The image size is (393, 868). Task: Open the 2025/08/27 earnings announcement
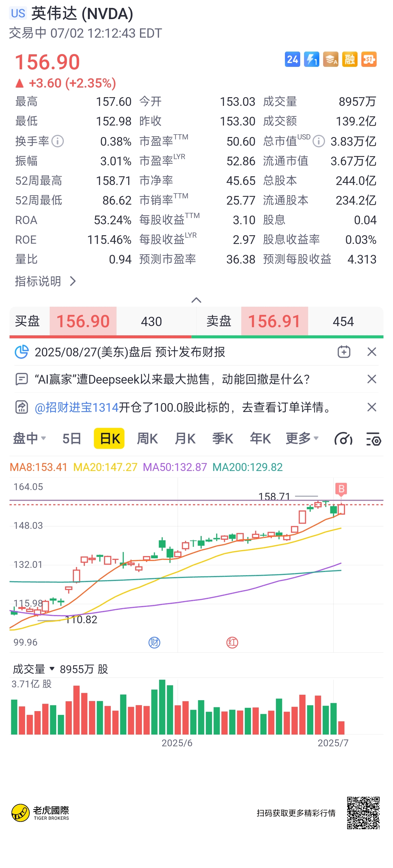coord(130,352)
